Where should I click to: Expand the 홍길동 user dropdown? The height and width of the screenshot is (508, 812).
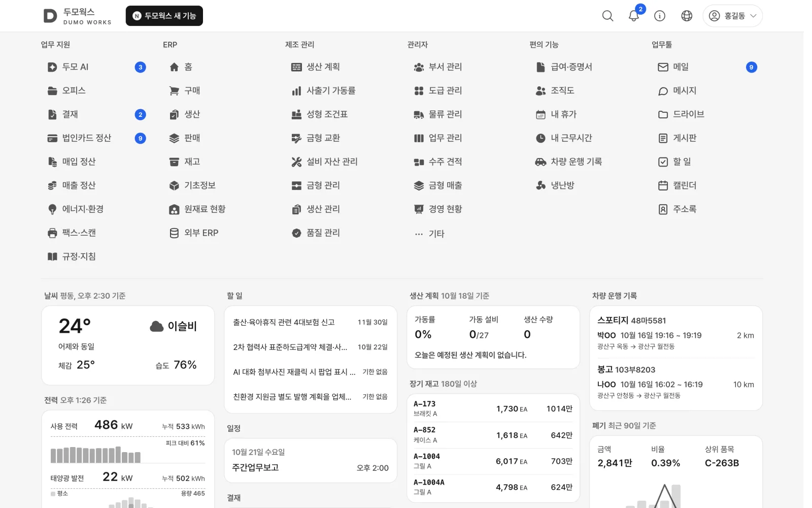(732, 16)
